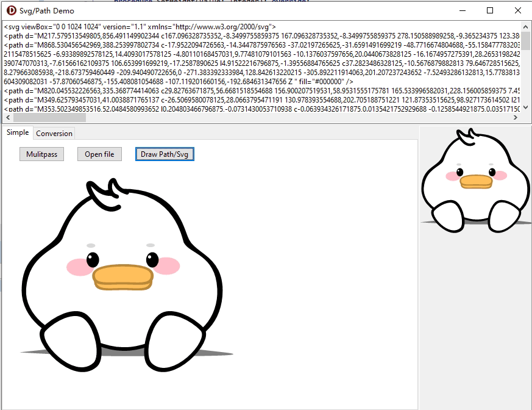Click the line starting '<path d="M349.625793457031'
Viewport: 532px width, 410px height.
coord(261,100)
